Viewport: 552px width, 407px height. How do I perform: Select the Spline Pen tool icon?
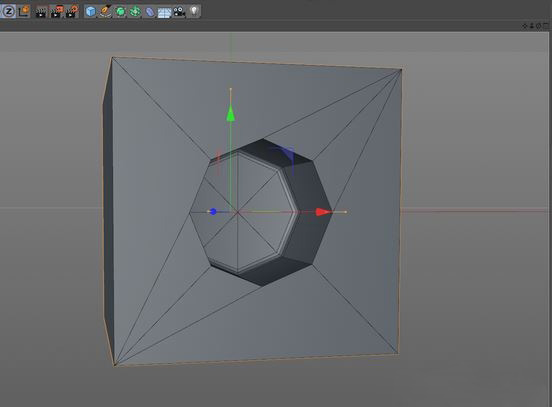pyautogui.click(x=105, y=12)
